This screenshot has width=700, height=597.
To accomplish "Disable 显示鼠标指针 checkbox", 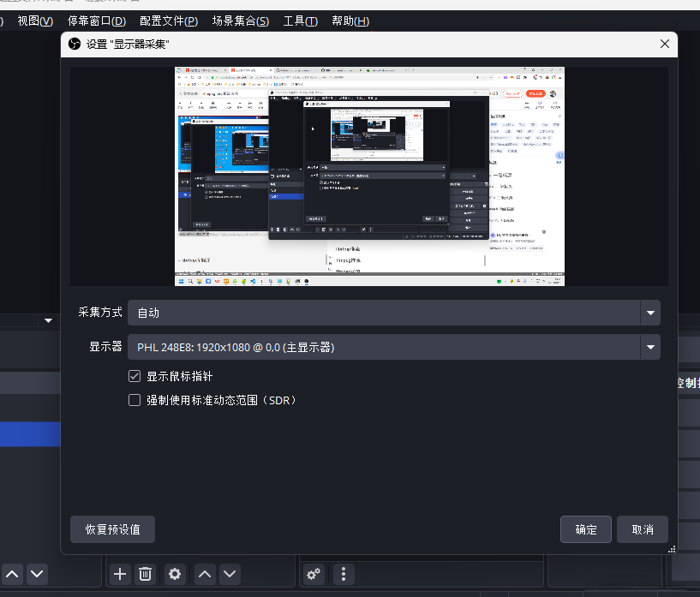I will point(134,375).
